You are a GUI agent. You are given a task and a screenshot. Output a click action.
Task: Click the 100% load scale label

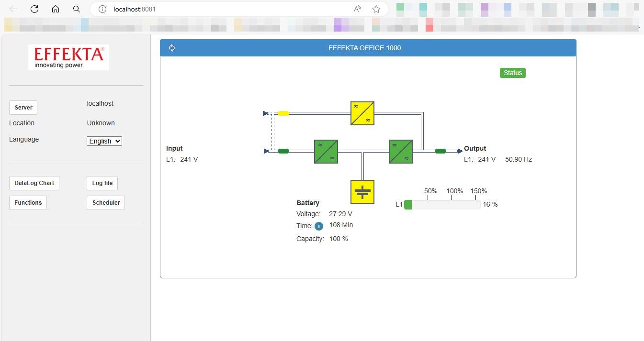point(455,191)
